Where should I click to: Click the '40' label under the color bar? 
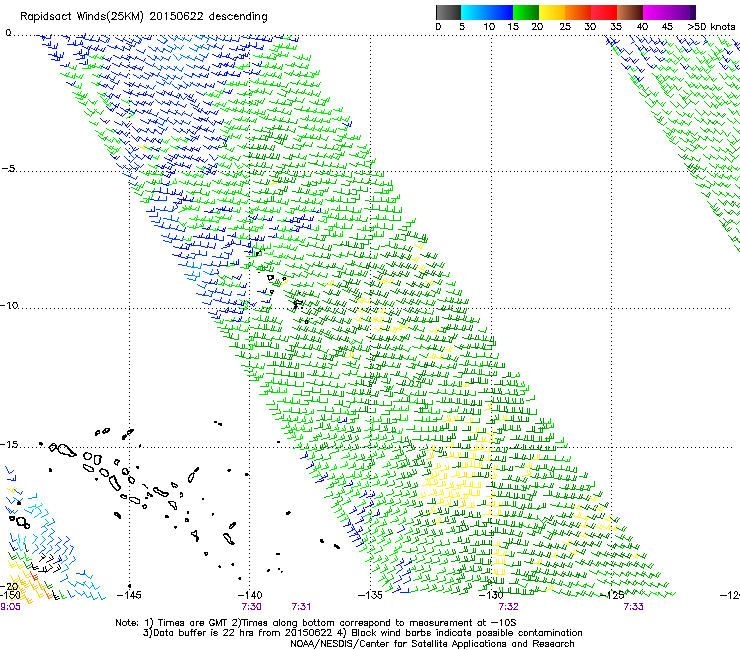(642, 26)
